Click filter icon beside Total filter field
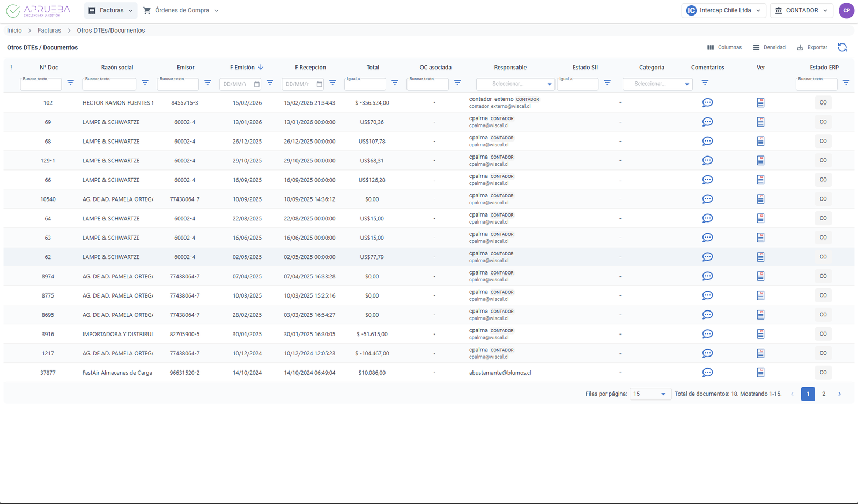This screenshot has height=504, width=858. pyautogui.click(x=395, y=83)
